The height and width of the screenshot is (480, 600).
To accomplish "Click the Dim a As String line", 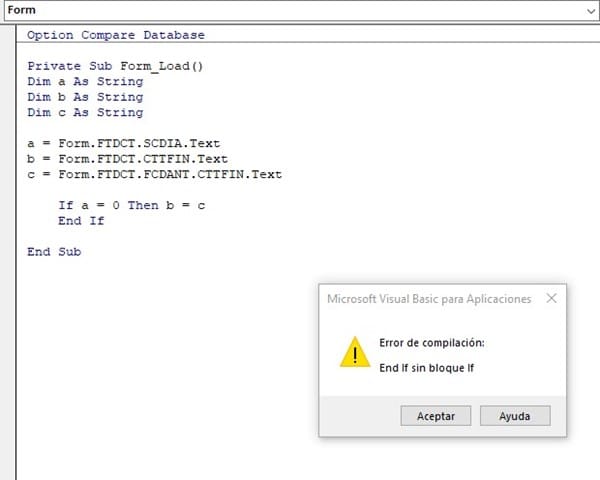I will click(x=85, y=81).
